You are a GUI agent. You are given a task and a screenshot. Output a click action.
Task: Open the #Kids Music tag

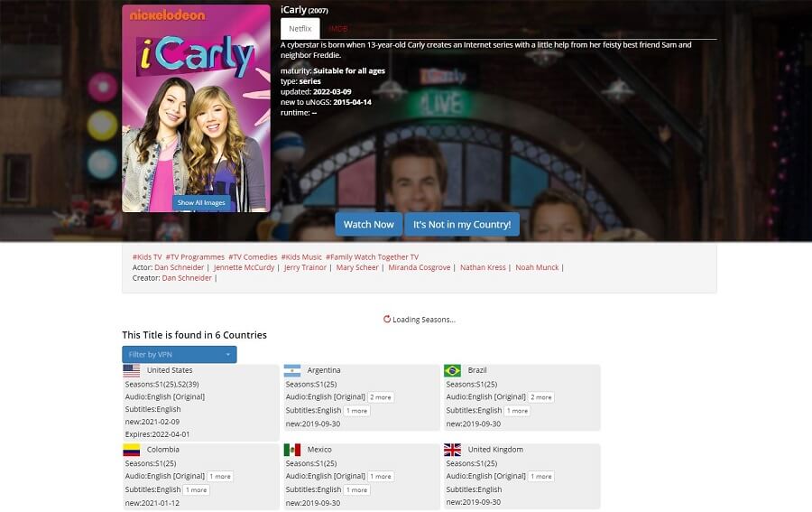301,257
